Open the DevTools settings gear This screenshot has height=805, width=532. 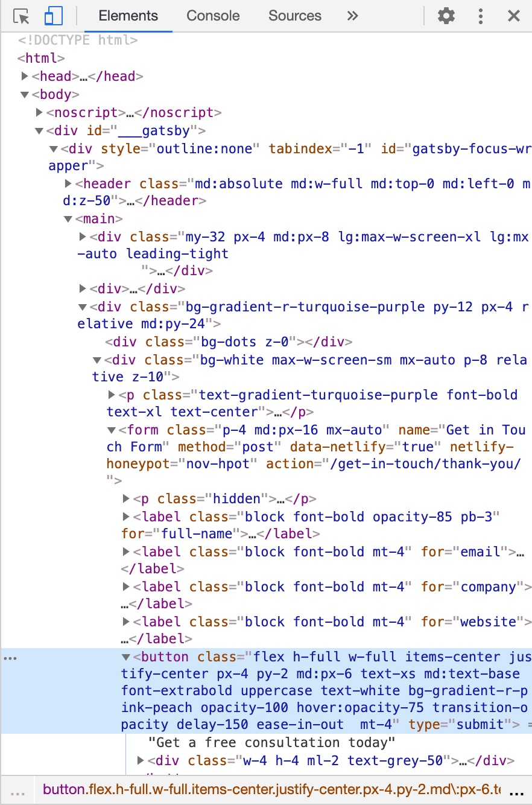(446, 16)
